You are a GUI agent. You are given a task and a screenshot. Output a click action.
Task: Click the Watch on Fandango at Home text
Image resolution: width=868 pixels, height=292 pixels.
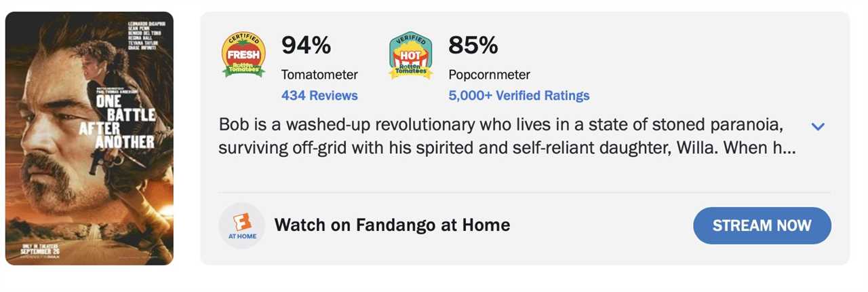click(392, 225)
